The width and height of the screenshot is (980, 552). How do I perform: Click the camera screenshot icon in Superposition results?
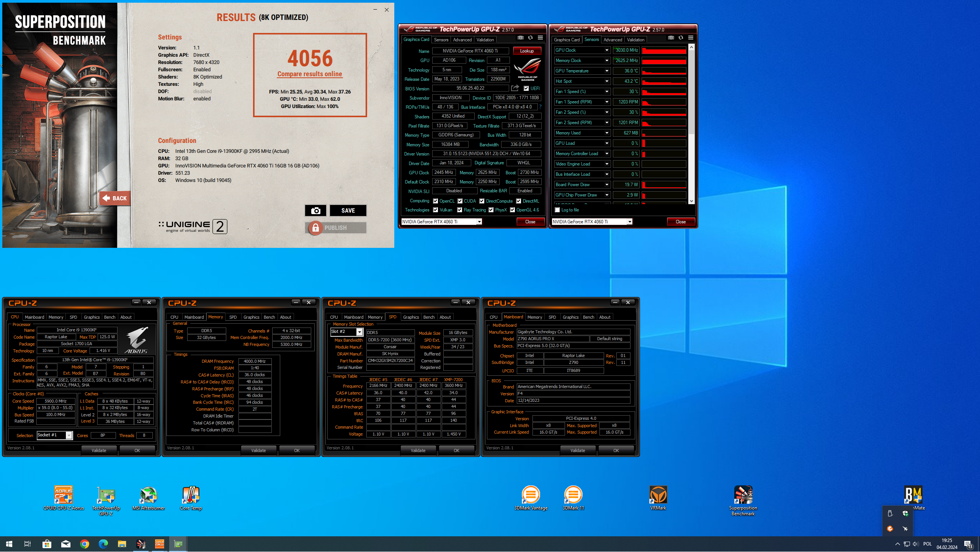[315, 210]
